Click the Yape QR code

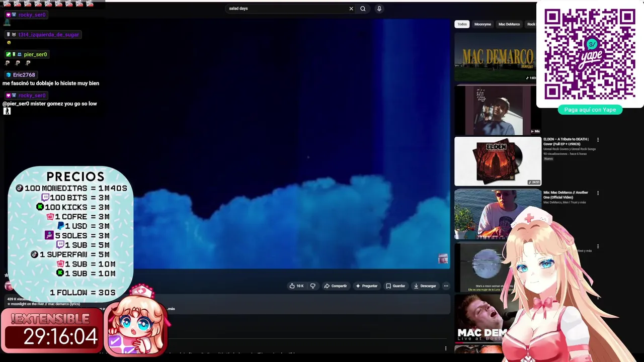pyautogui.click(x=590, y=54)
